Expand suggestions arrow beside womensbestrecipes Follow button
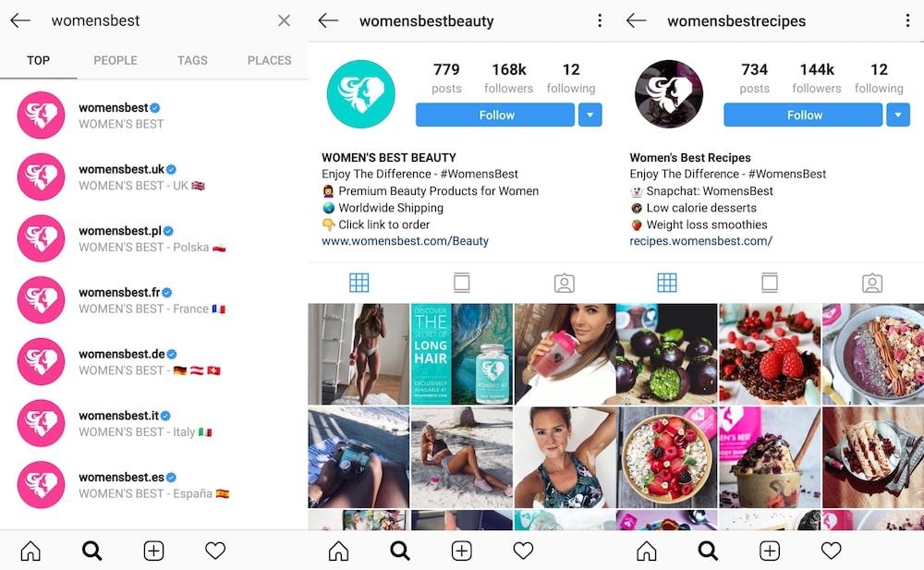Viewport: 924px width, 570px height. click(x=898, y=115)
